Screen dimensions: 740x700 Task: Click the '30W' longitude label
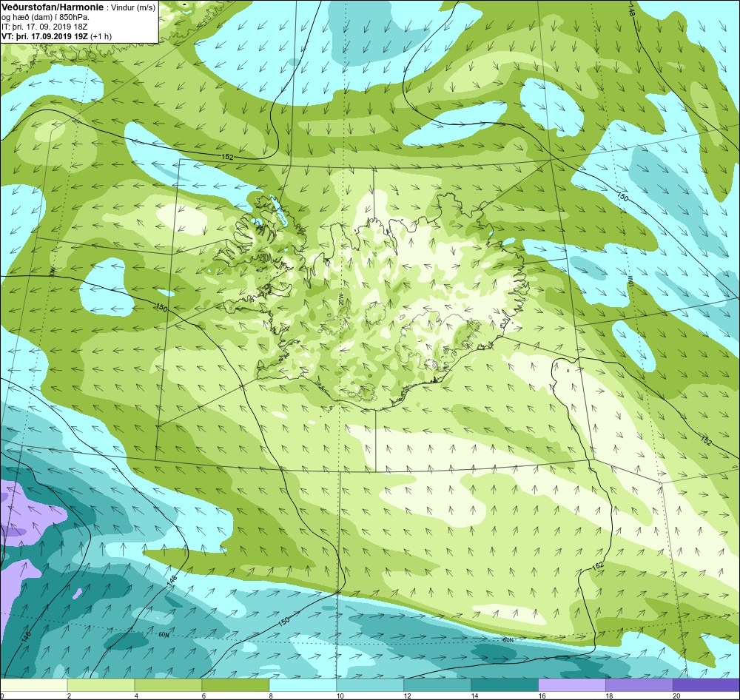(52, 272)
